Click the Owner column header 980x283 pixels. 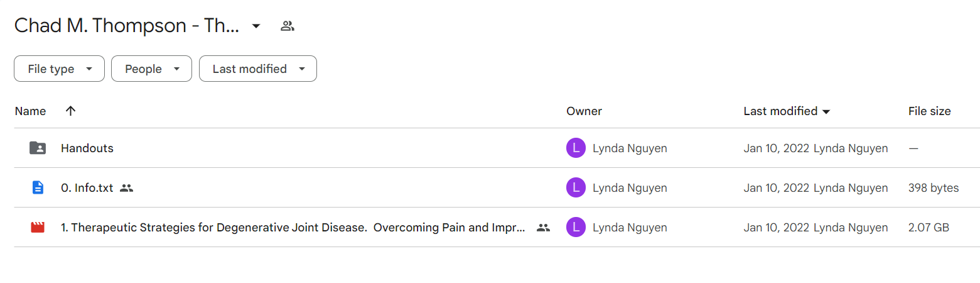point(584,111)
